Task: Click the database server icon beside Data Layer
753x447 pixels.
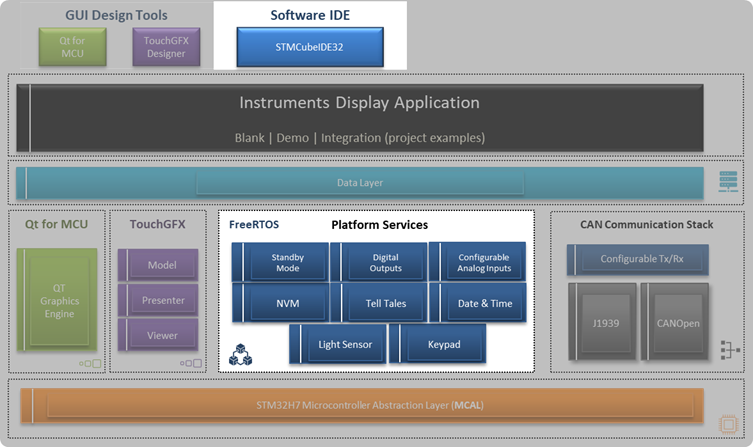Action: pyautogui.click(x=728, y=181)
